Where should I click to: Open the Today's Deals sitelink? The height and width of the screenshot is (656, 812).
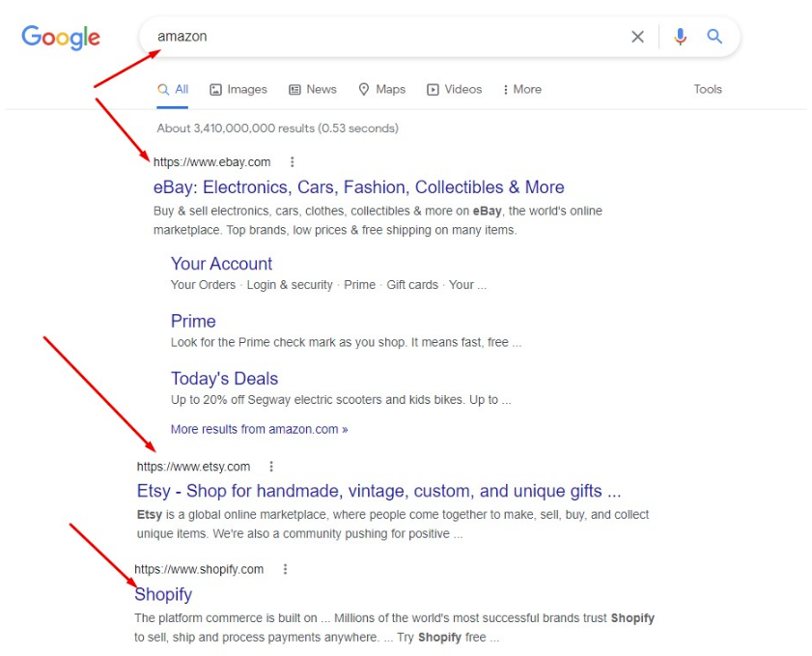[x=224, y=378]
